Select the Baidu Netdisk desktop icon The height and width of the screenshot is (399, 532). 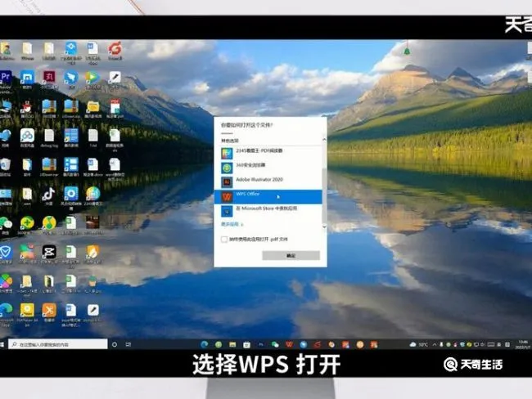27,135
